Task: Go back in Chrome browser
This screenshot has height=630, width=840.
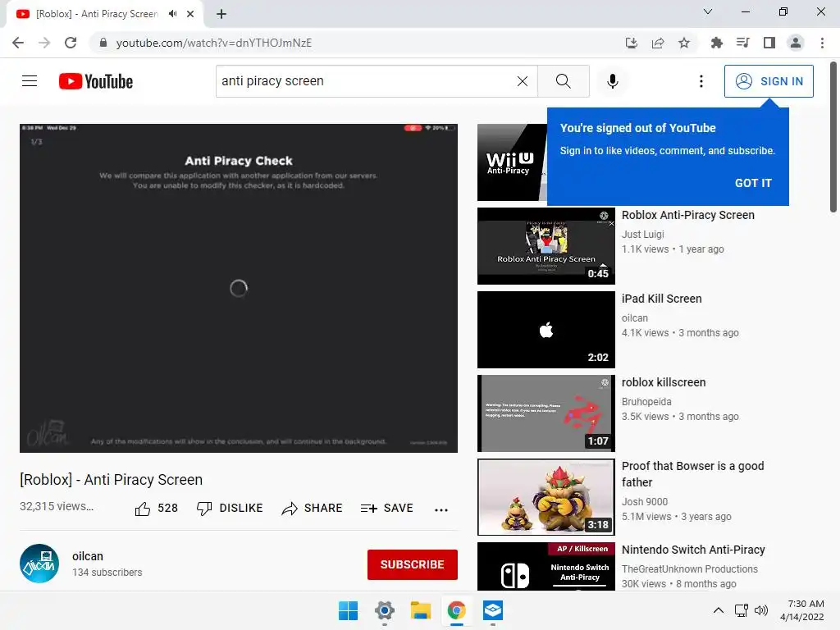Action: (18, 43)
